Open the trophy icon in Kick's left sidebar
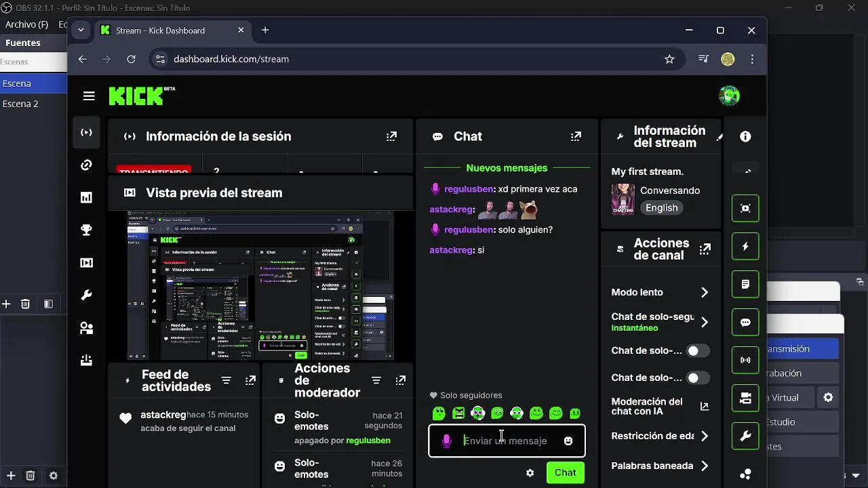Image resolution: width=868 pixels, height=488 pixels. (86, 230)
